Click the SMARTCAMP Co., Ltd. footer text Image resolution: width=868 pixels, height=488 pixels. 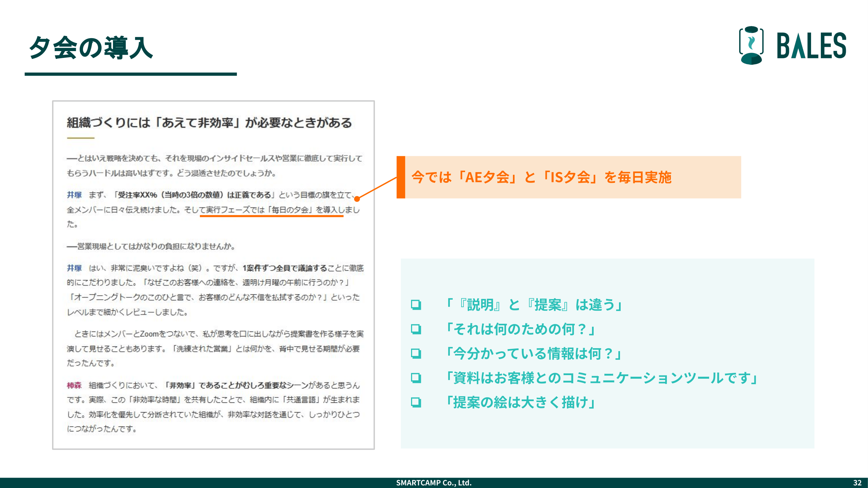[434, 482]
